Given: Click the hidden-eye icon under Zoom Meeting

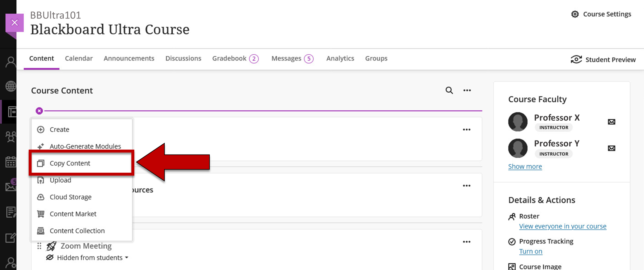Looking at the screenshot, I should 50,257.
